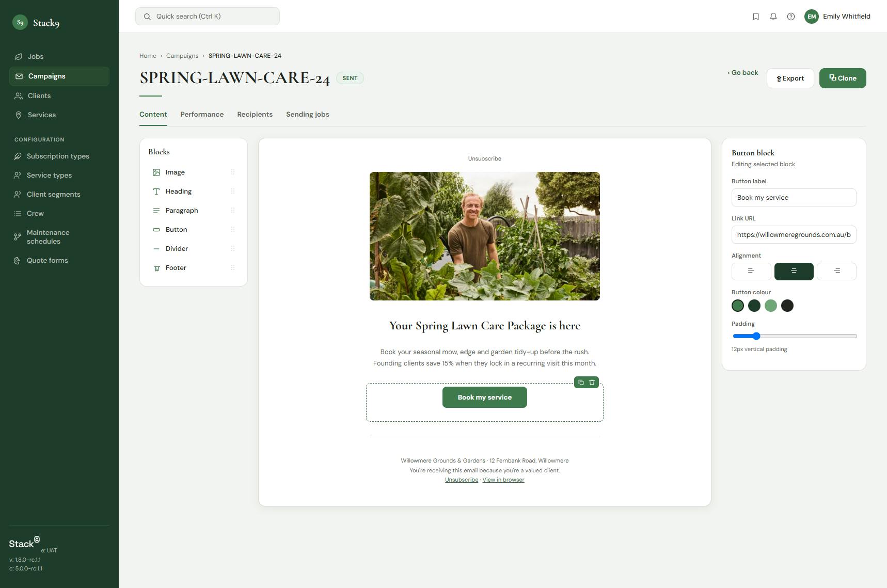
Task: Open Campaigns in the sidebar
Action: tap(59, 76)
